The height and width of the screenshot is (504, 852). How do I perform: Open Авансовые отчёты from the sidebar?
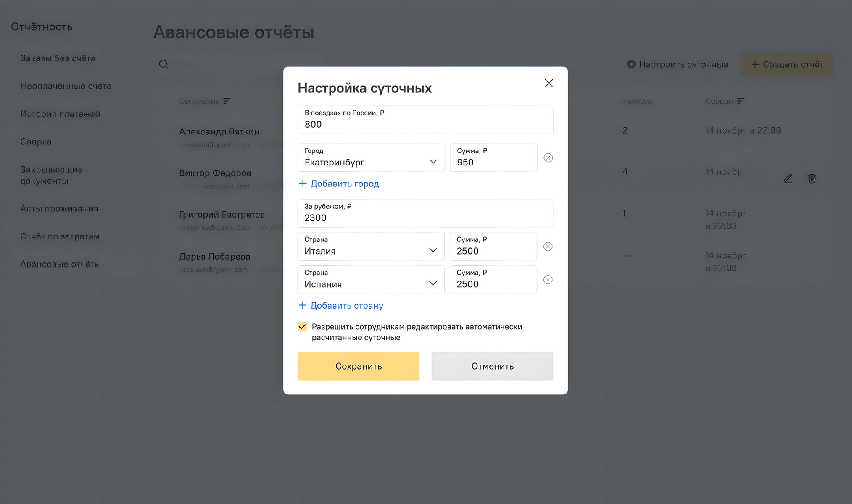point(60,264)
